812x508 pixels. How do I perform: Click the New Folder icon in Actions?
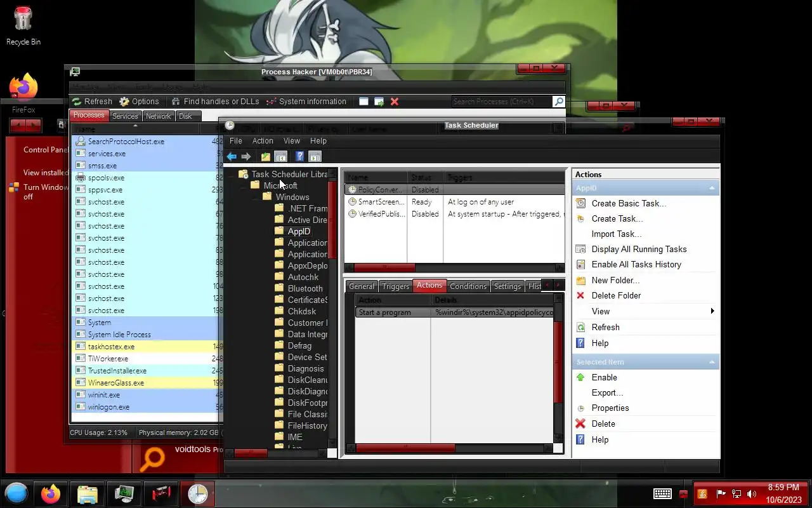580,280
